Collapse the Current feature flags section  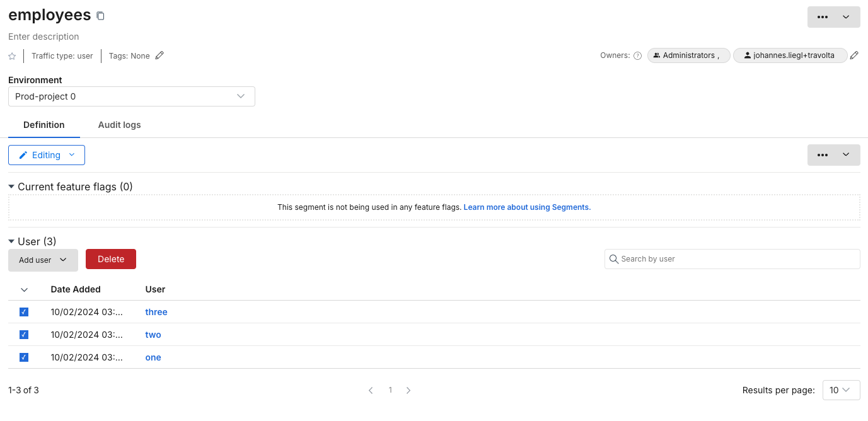[11, 187]
